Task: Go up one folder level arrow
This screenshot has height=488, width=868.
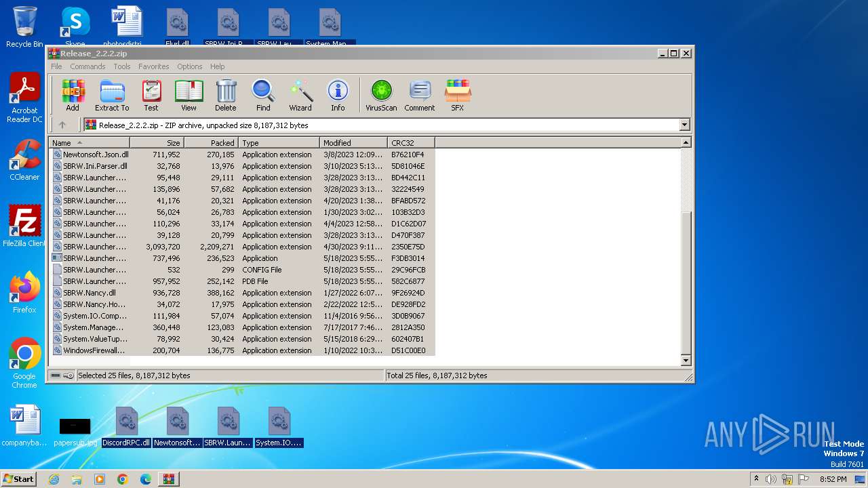Action: click(62, 125)
